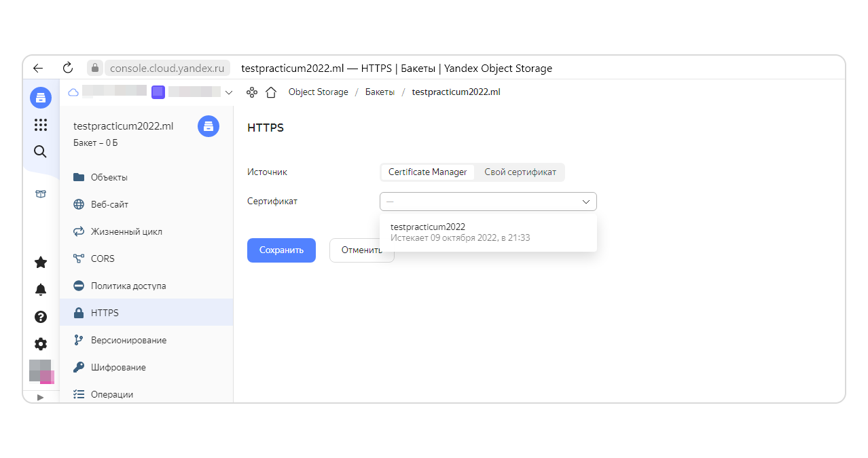The height and width of the screenshot is (458, 868).
Task: Click the Сертификат field label
Action: pyautogui.click(x=272, y=202)
